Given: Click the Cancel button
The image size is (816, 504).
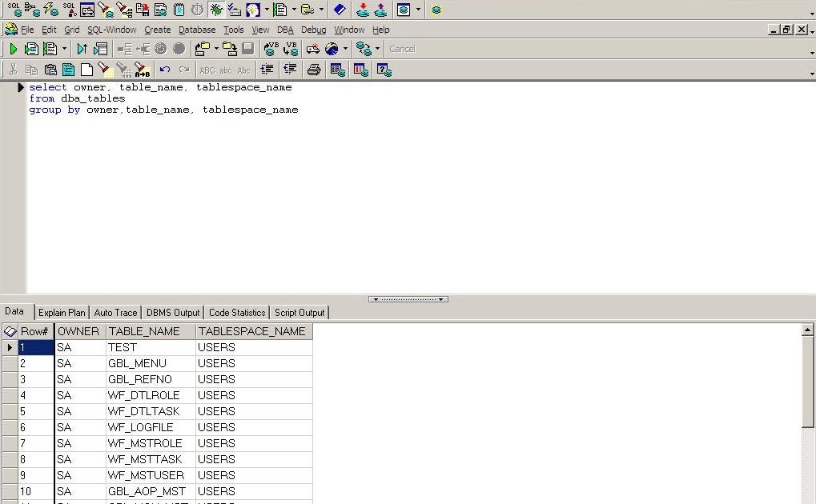Looking at the screenshot, I should click(402, 48).
